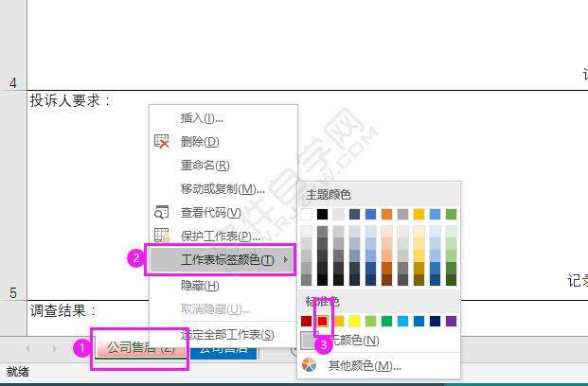The width and height of the screenshot is (588, 386).
Task: Expand 工作表标签颜色(T) submenu
Action: [x=221, y=260]
